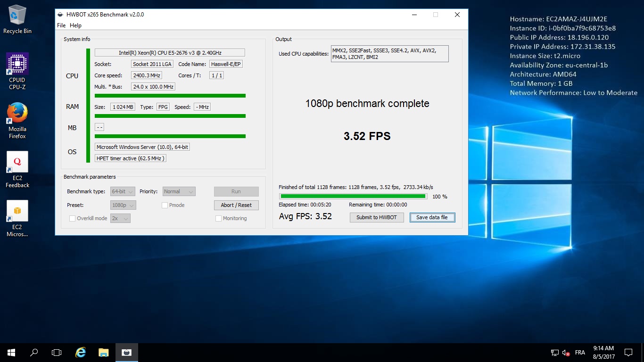Click the 1 / 1 Cores/T value
Viewport: 644px width, 362px height.
pos(217,75)
